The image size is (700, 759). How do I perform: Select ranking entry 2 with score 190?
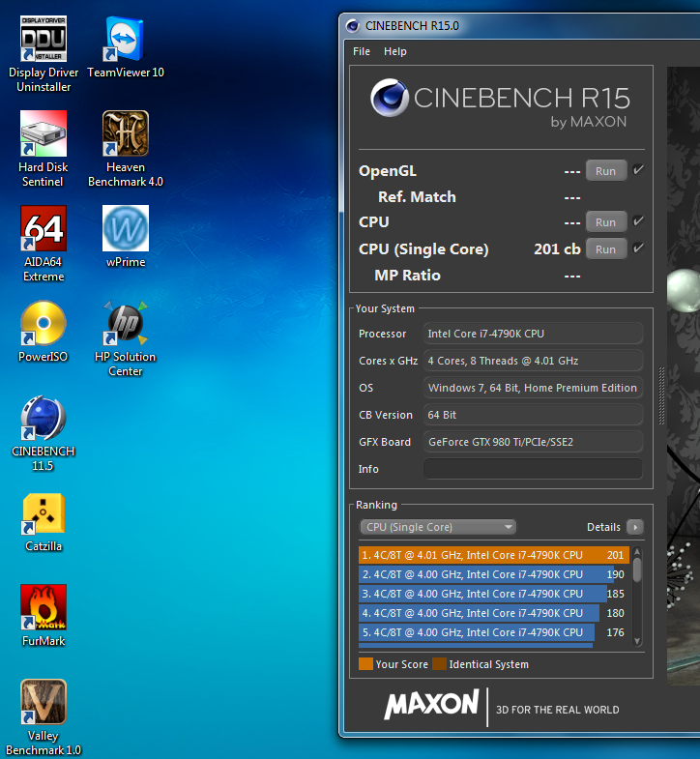(494, 574)
